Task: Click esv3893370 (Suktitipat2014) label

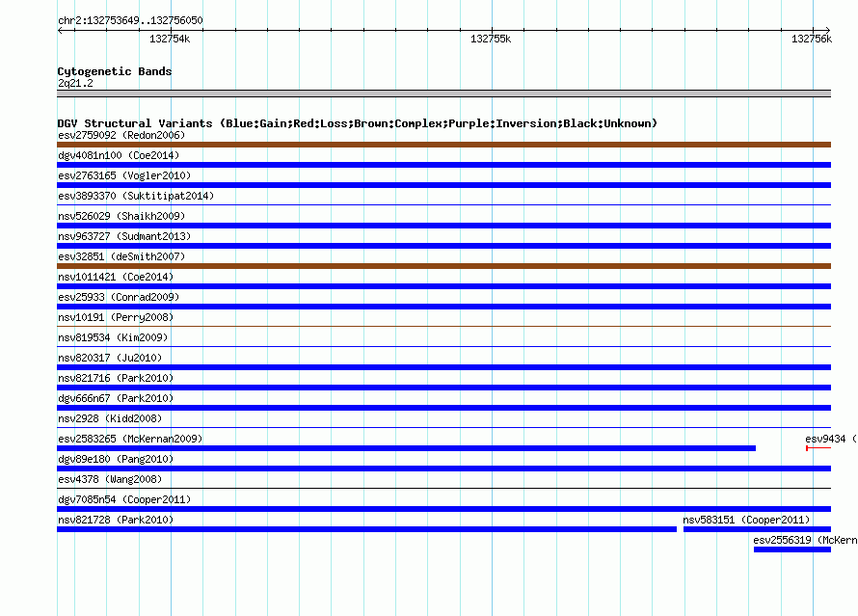Action: tap(136, 196)
